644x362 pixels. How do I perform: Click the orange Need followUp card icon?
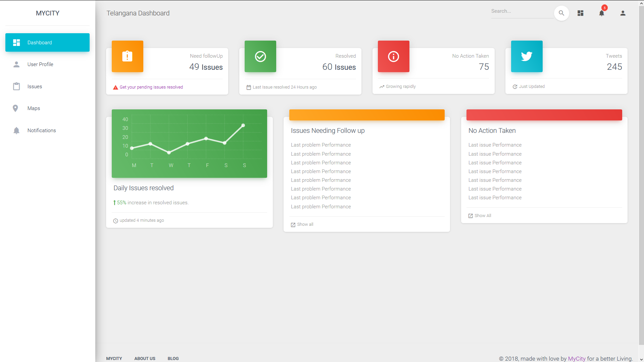127,56
